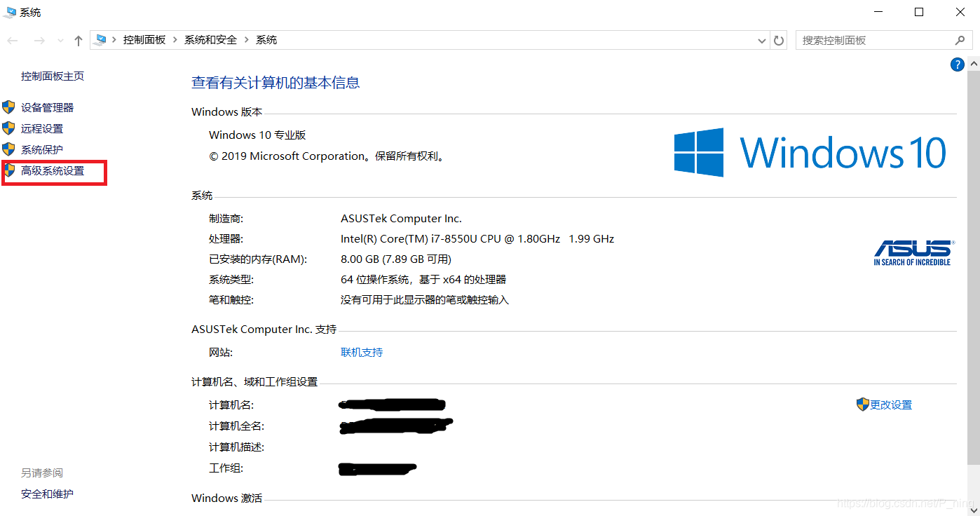Select 系统 breadcrumb in address bar
Image resolution: width=980 pixels, height=516 pixels.
[266, 40]
